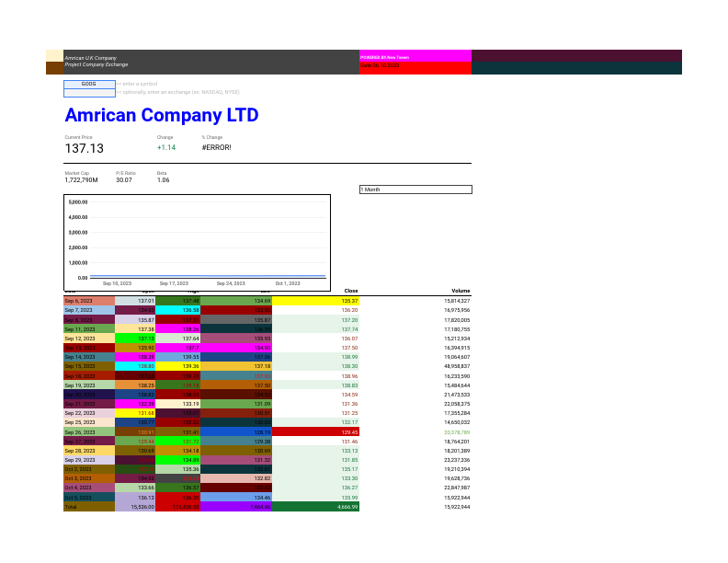The image size is (728, 563).
Task: Select the Sep 22, 2023 date cell
Action: 89,413
